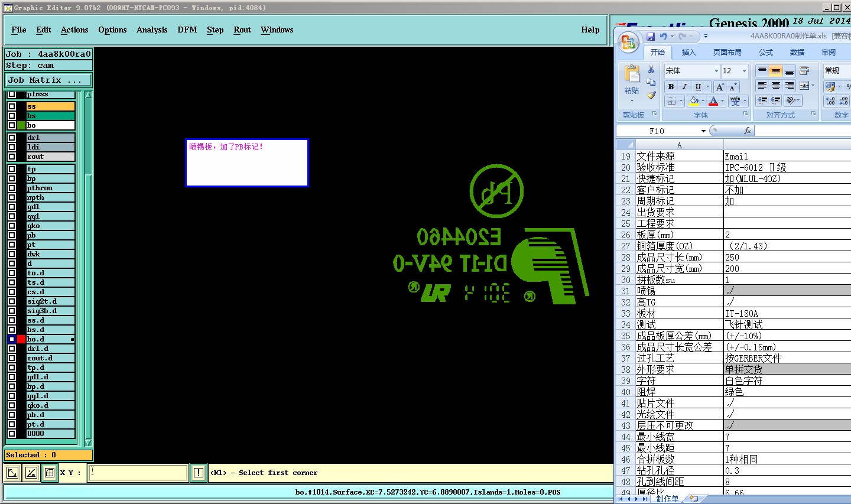851x504 pixels.
Task: Click inside the X Y coordinate input field
Action: [138, 473]
